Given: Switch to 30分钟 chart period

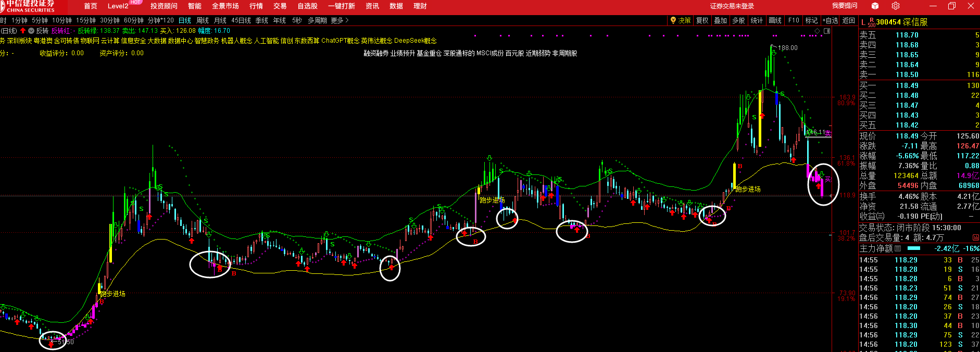Looking at the screenshot, I should click(110, 20).
